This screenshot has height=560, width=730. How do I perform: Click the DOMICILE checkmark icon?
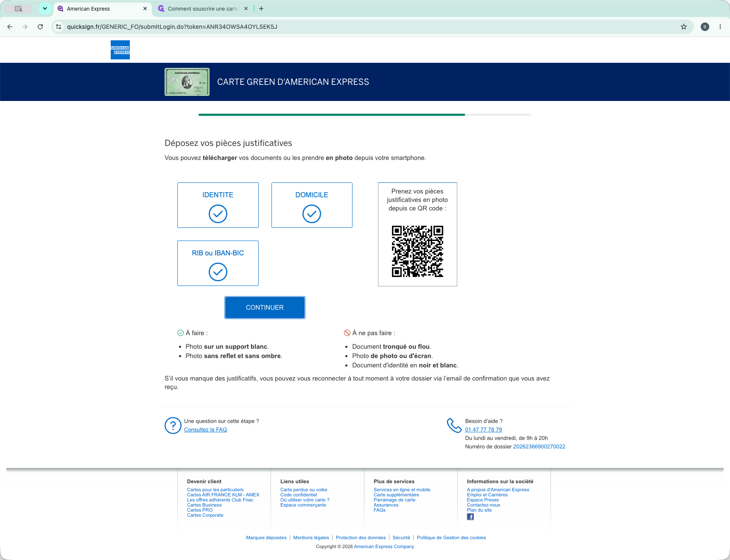click(x=312, y=214)
